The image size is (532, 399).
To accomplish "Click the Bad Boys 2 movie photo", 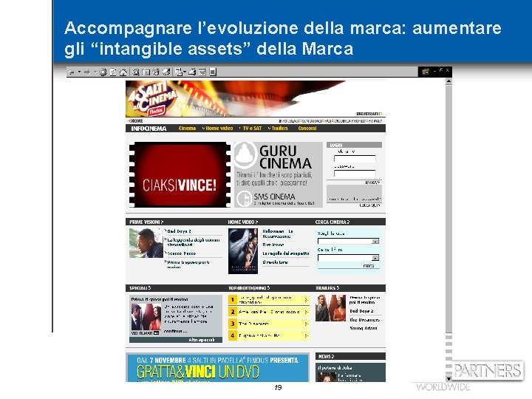I will click(x=146, y=243).
